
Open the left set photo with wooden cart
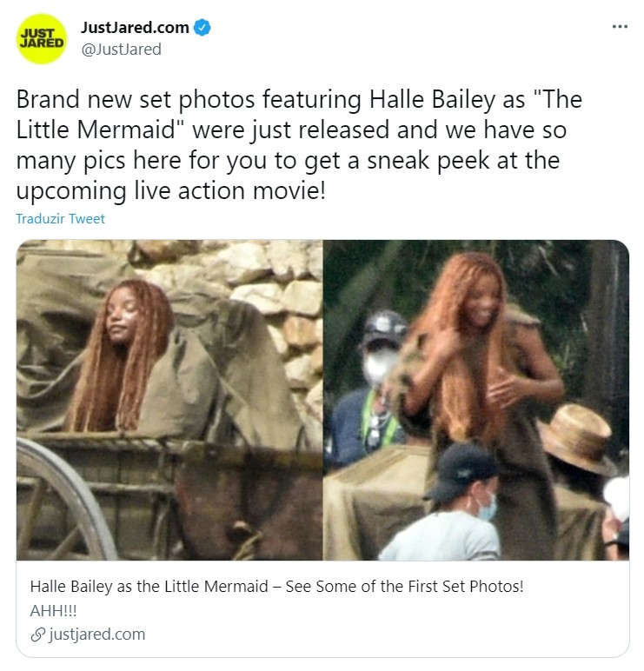[x=169, y=400]
